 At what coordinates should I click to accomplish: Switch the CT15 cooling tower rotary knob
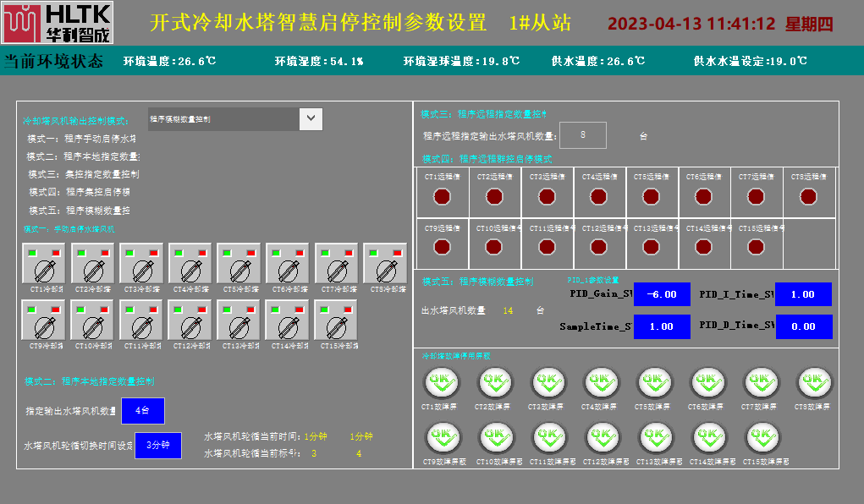(337, 326)
